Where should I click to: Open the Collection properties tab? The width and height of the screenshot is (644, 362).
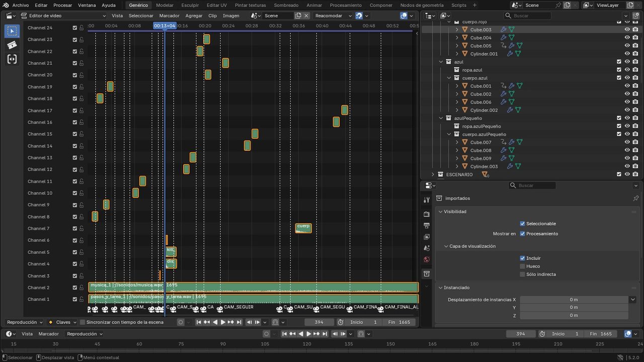click(427, 274)
